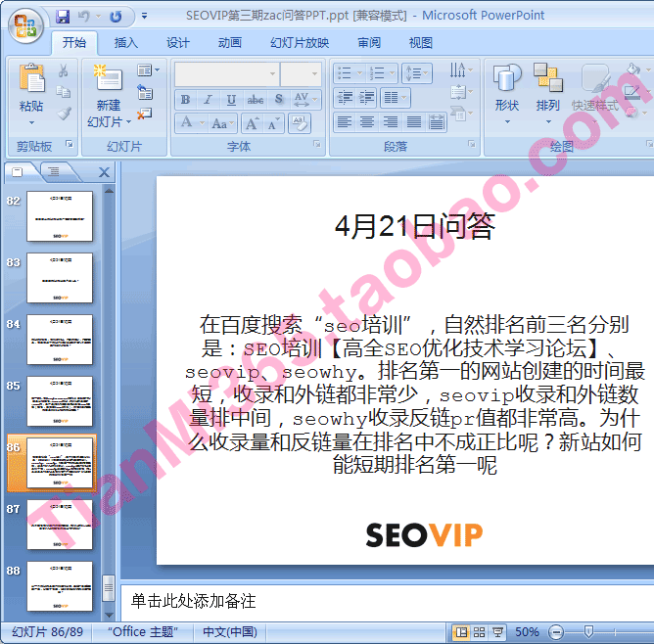Toggle Bold formatting
This screenshot has height=644, width=654.
point(185,99)
